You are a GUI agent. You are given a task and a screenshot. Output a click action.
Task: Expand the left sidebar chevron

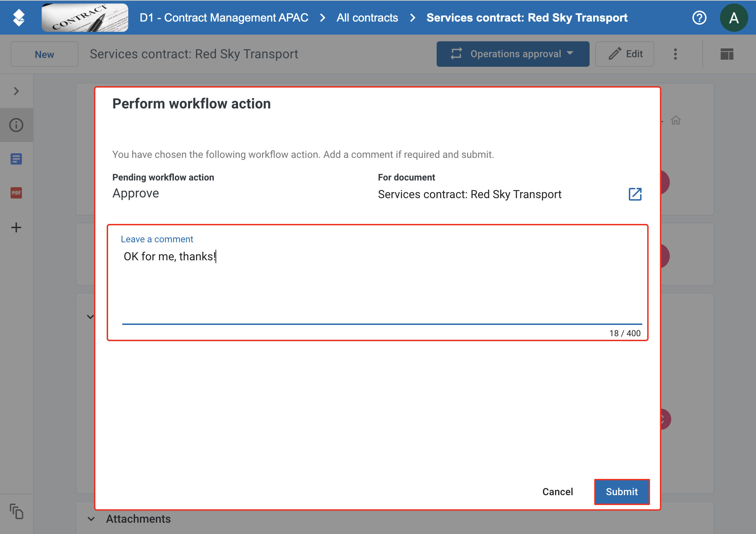(16, 91)
